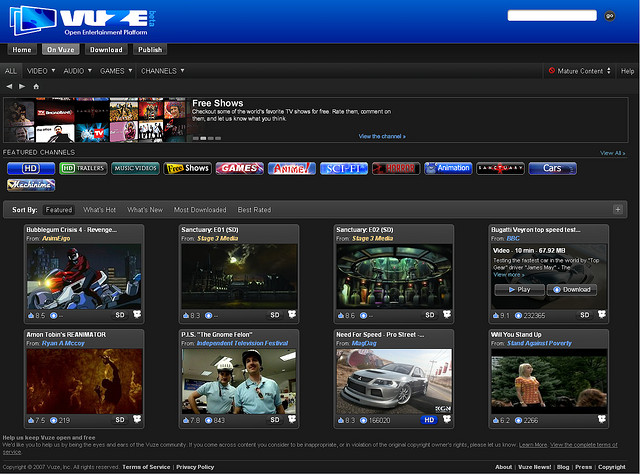Click the share icon on Sanctuary E02 card
This screenshot has width=640, height=474.
pyautogui.click(x=447, y=314)
